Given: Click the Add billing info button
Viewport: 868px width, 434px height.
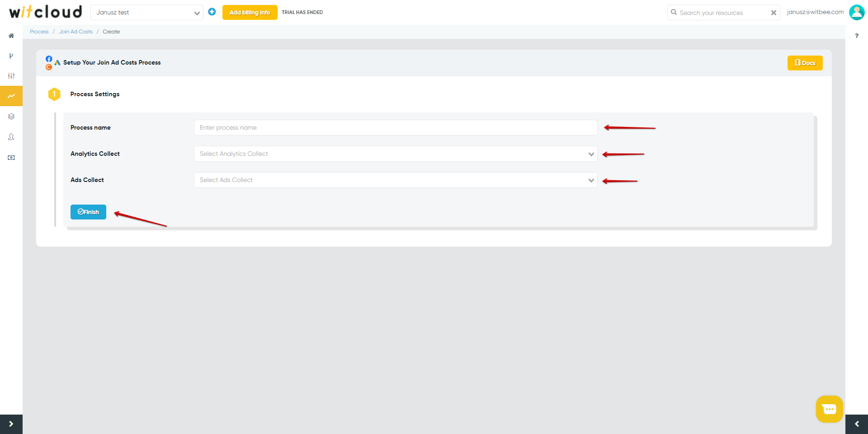Looking at the screenshot, I should 250,12.
